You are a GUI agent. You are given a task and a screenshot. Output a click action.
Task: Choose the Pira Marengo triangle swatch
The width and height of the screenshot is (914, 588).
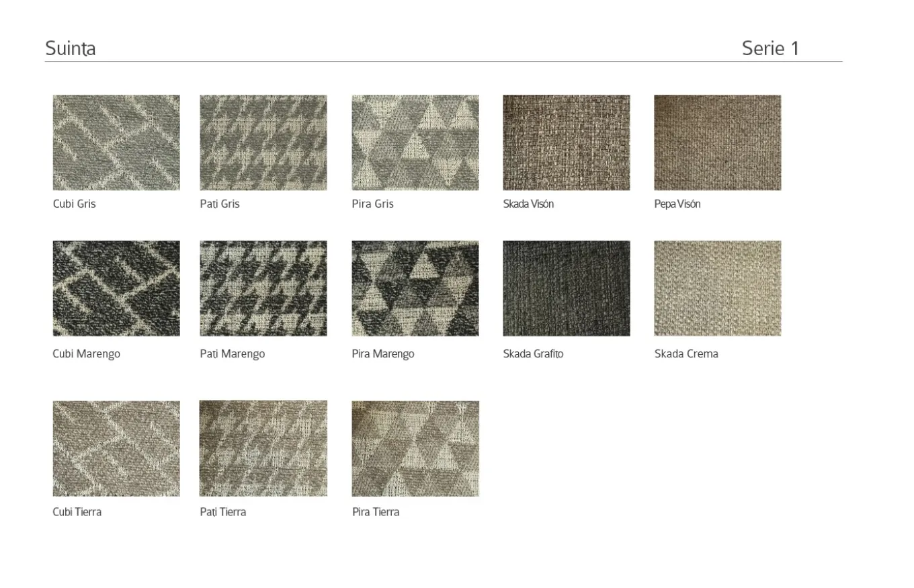415,288
